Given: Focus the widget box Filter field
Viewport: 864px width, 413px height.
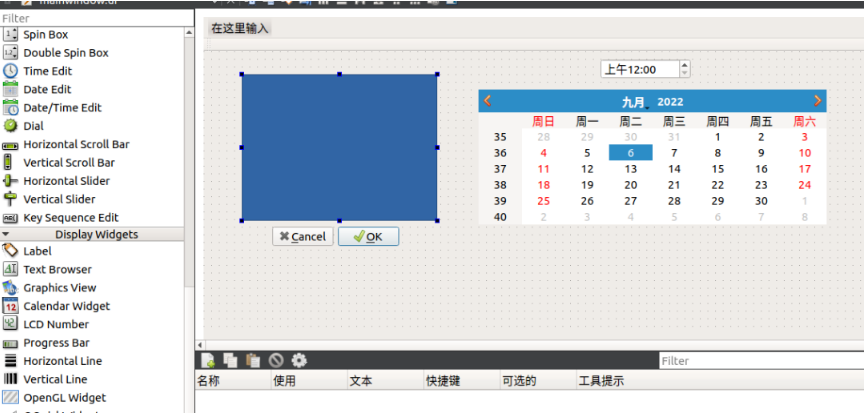Looking at the screenshot, I should [x=97, y=18].
